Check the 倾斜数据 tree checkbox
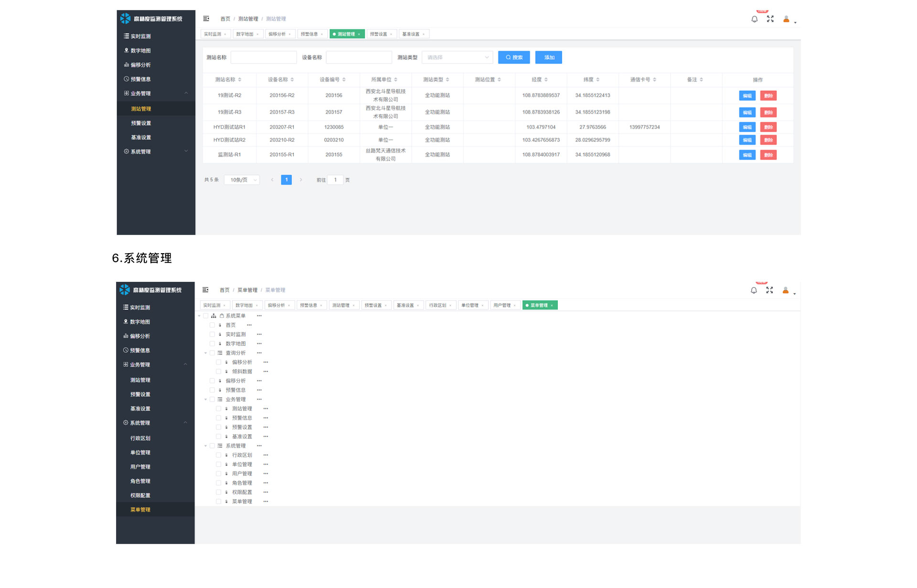 (x=219, y=372)
